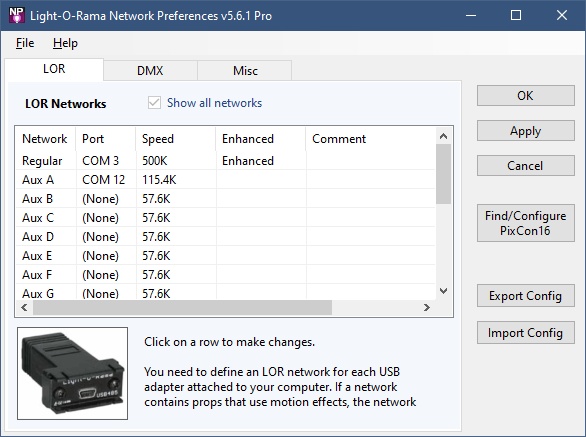Click the Port column header

pyautogui.click(x=106, y=139)
